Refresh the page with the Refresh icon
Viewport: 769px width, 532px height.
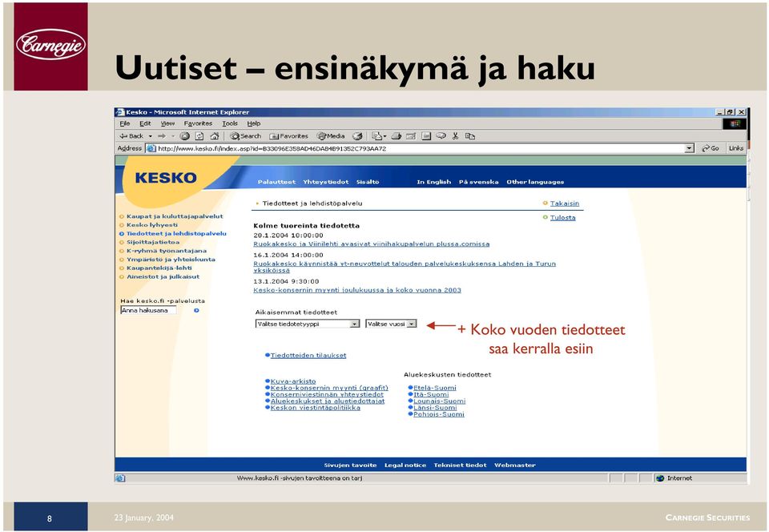tap(199, 136)
